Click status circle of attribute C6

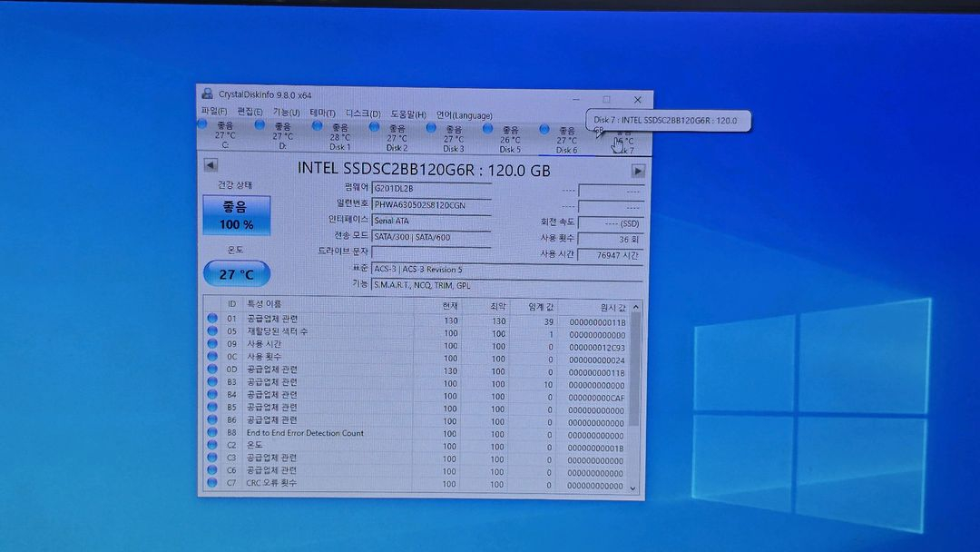[212, 470]
